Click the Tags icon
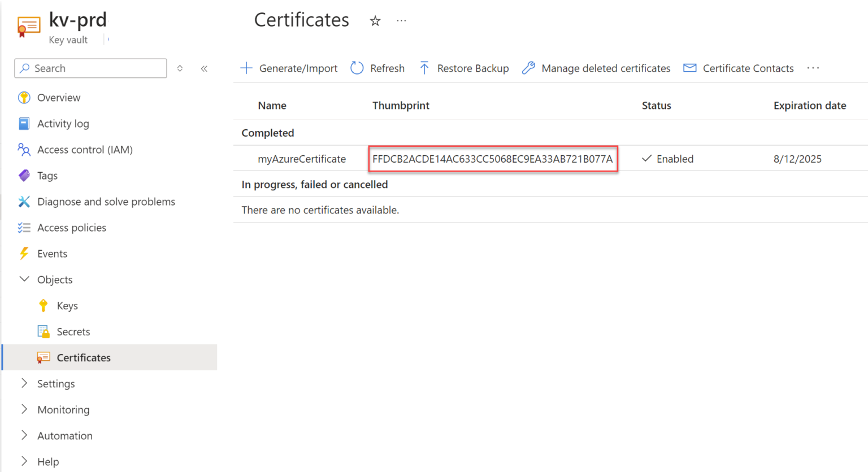Image resolution: width=868 pixels, height=472 pixels. click(24, 176)
